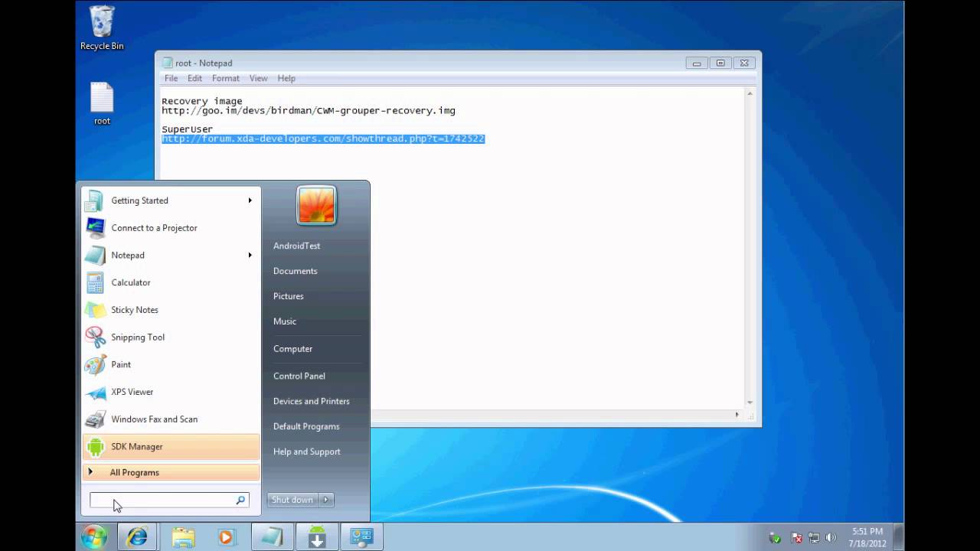Open Pictures library link
The image size is (980, 551).
[x=289, y=296]
